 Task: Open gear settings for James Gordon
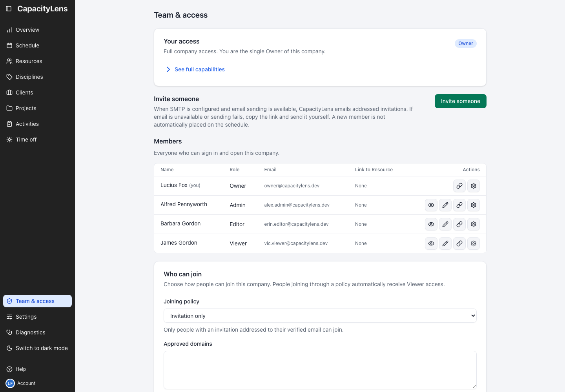pos(474,243)
